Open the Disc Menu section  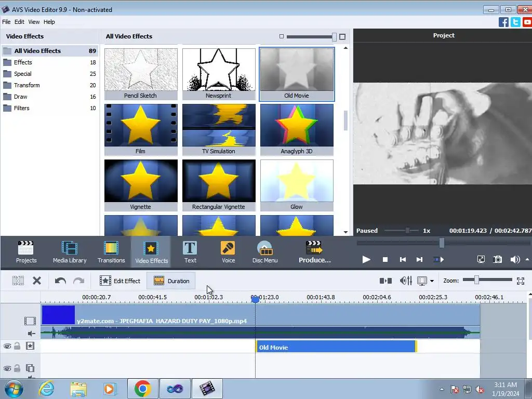tap(265, 252)
